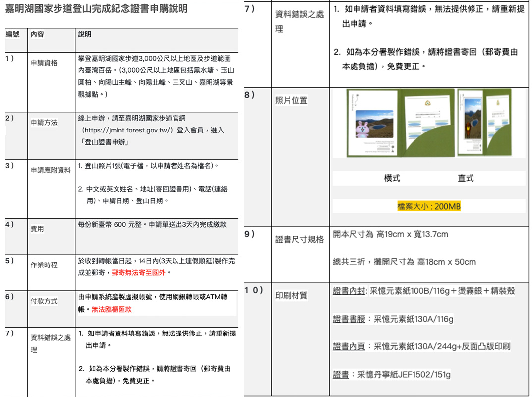Select the 費用 row label
The height and width of the screenshot is (397, 532).
38,229
